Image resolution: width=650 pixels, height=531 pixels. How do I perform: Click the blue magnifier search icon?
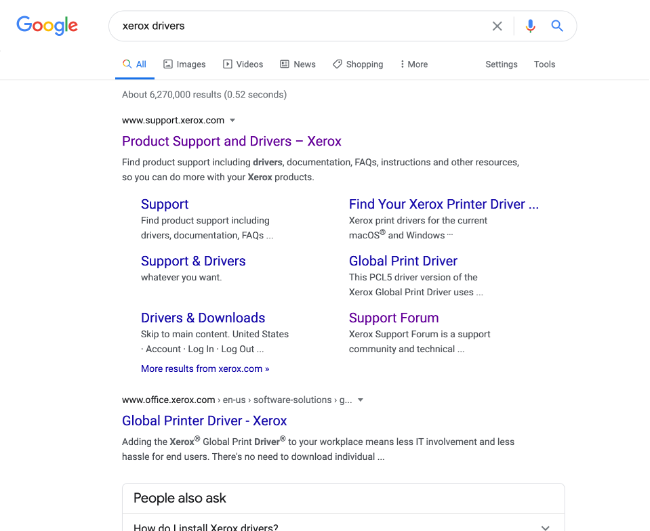point(558,26)
